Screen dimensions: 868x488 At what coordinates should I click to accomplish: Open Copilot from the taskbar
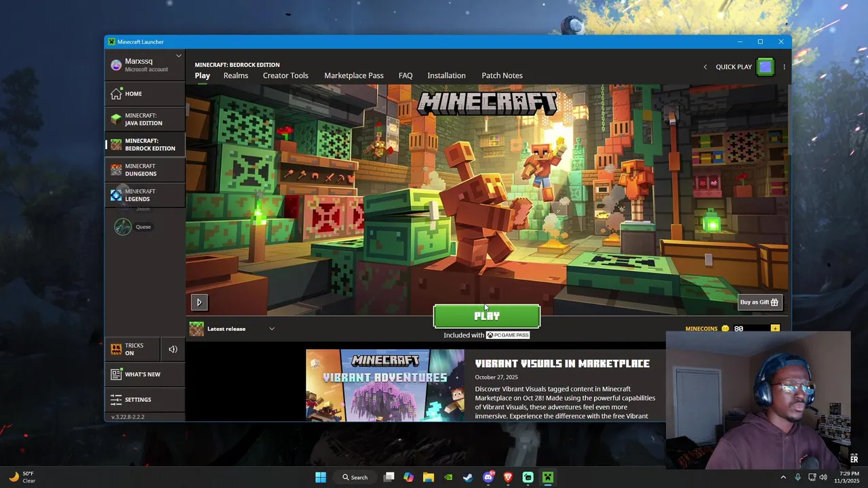point(409,477)
